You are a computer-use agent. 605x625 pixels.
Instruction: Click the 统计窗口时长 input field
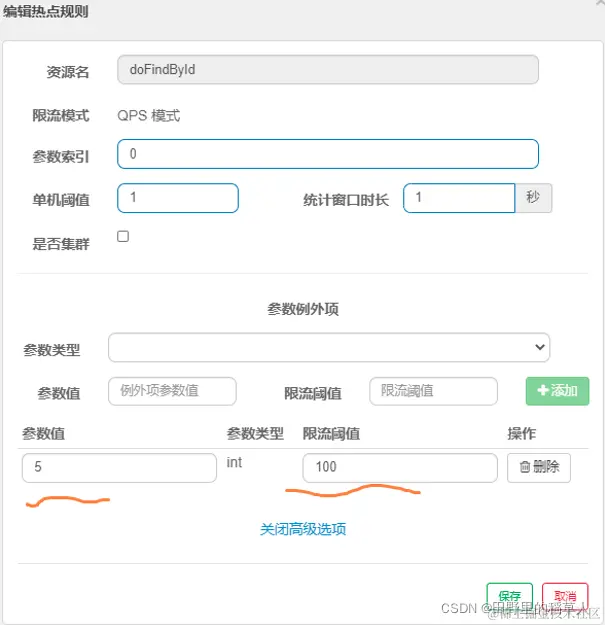459,198
